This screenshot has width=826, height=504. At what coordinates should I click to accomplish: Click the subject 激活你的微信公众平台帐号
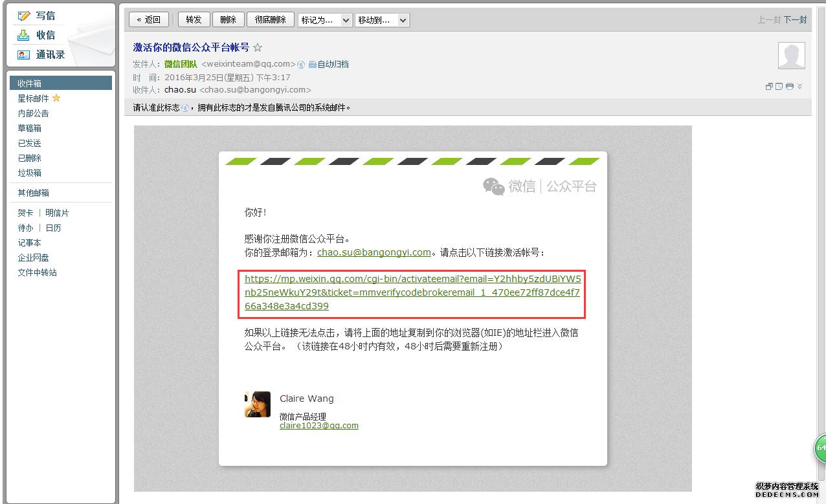tap(191, 47)
